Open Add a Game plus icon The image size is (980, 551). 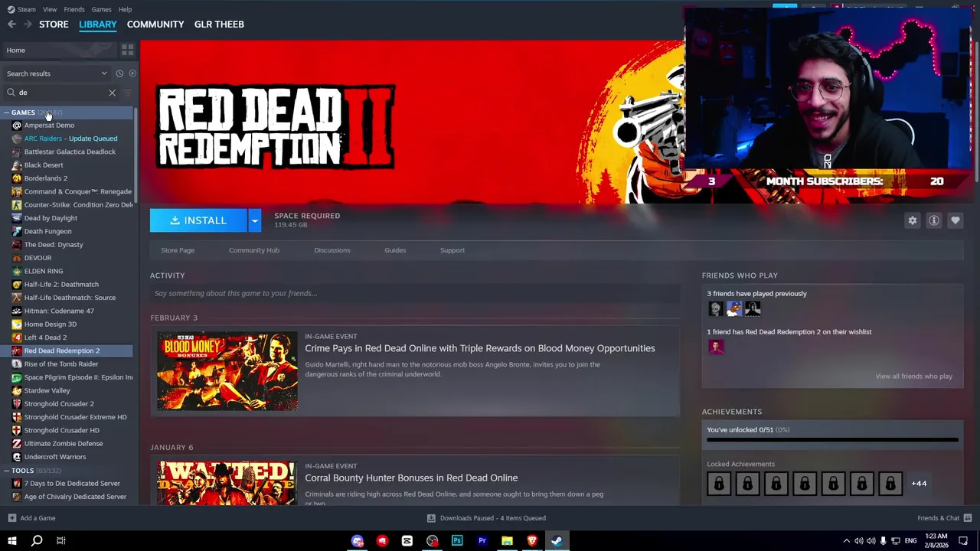coord(11,518)
